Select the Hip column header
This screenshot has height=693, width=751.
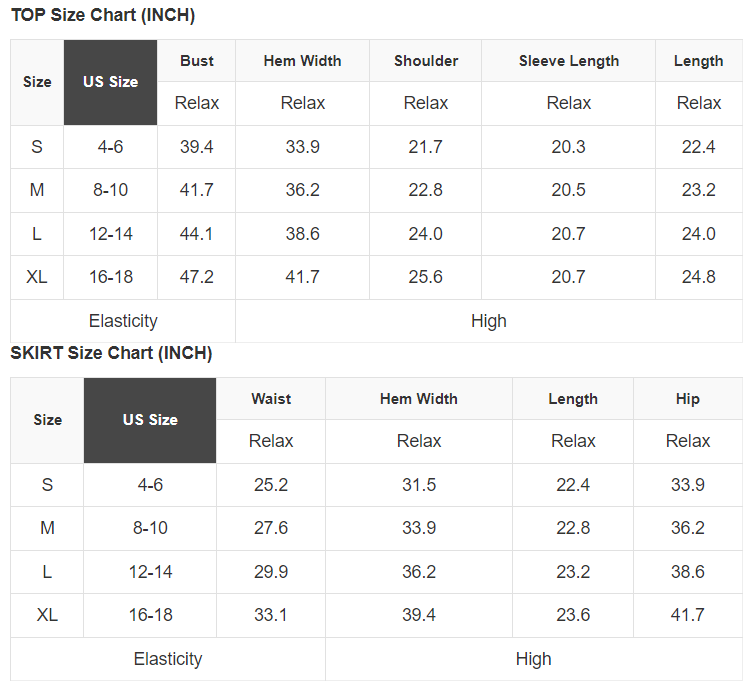688,399
